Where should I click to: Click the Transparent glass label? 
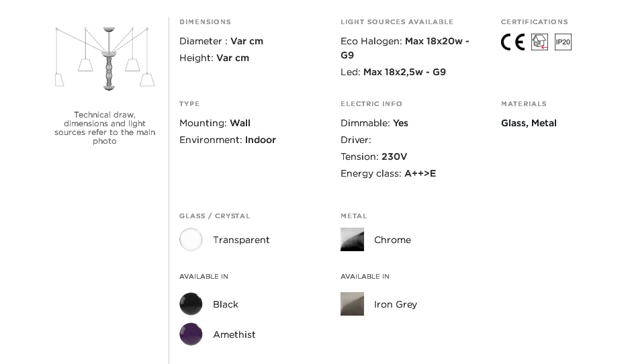[241, 240]
